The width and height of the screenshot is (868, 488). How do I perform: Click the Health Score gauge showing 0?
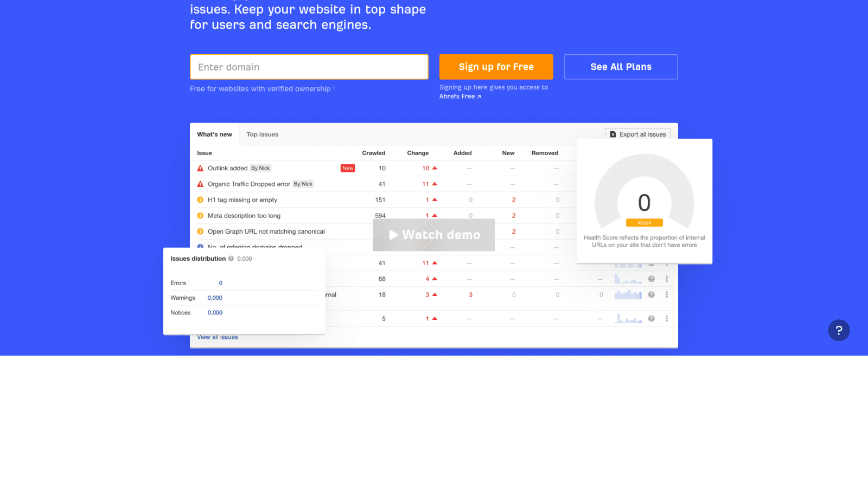[x=644, y=191]
